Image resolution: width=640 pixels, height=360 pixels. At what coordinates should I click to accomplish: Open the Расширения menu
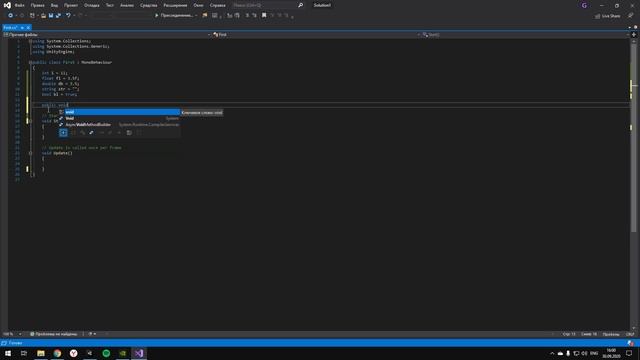175,5
